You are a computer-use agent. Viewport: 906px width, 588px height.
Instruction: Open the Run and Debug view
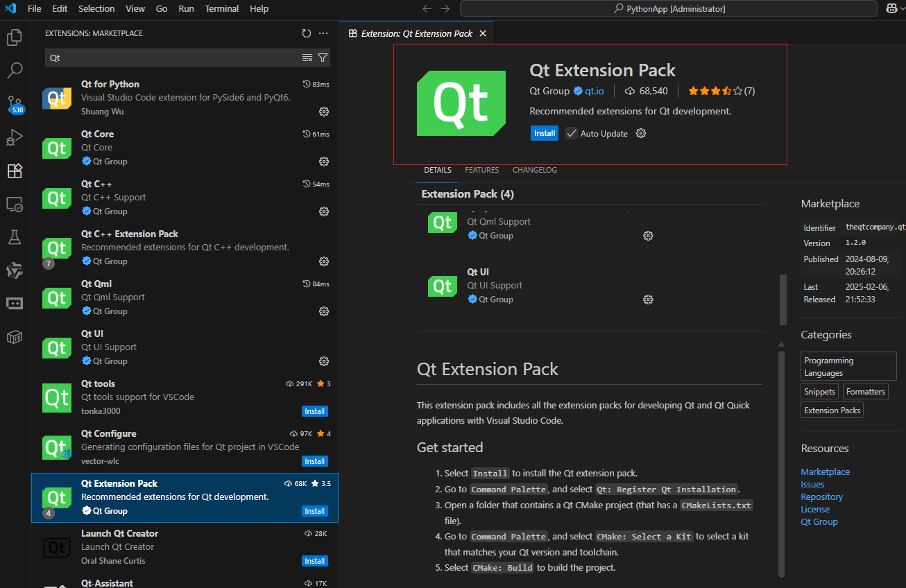tap(15, 137)
